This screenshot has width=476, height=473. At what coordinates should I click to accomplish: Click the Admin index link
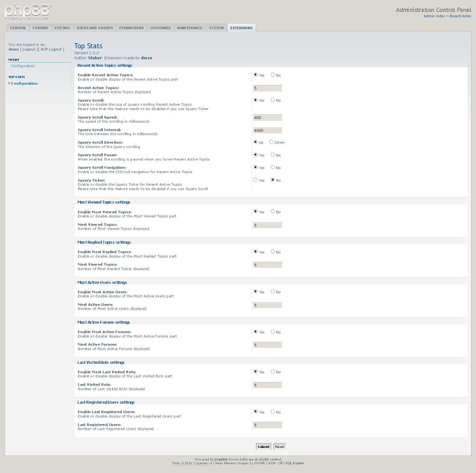434,16
